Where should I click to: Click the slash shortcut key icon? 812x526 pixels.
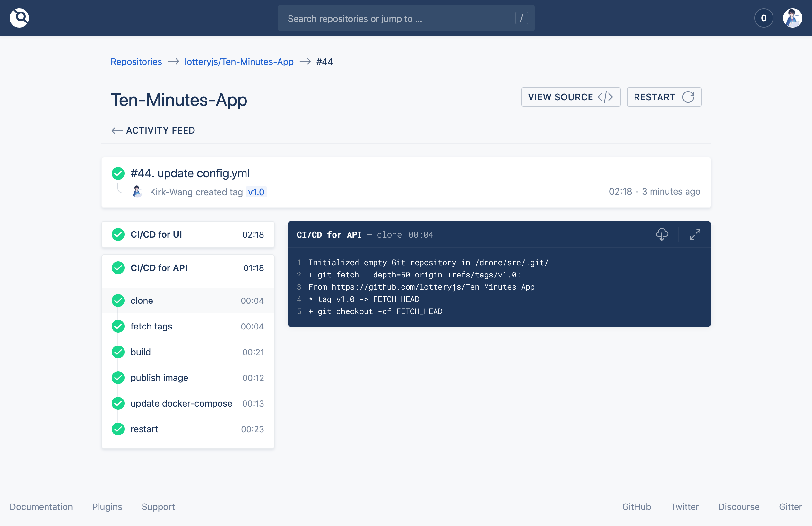[x=521, y=18]
